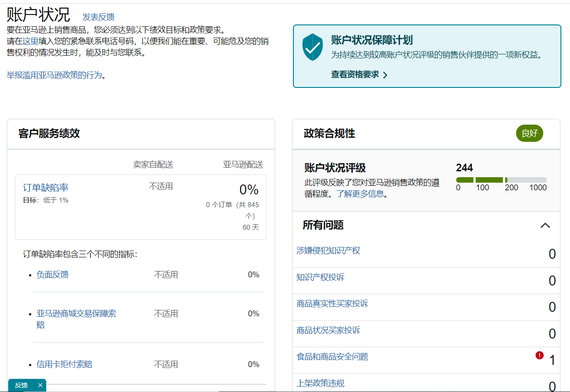Click 了解更多信息 link
The height and width of the screenshot is (392, 570).
360,194
